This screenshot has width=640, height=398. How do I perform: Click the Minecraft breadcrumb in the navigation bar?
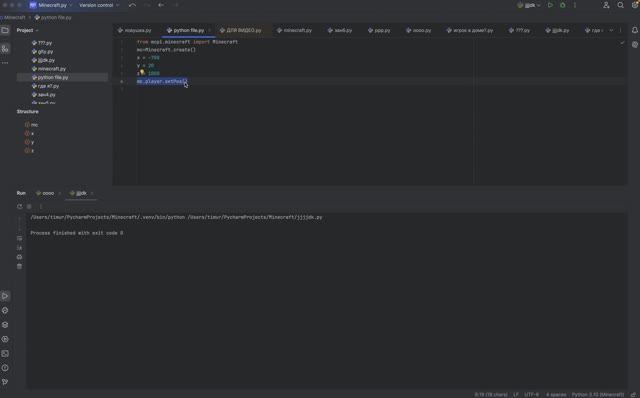[14, 18]
